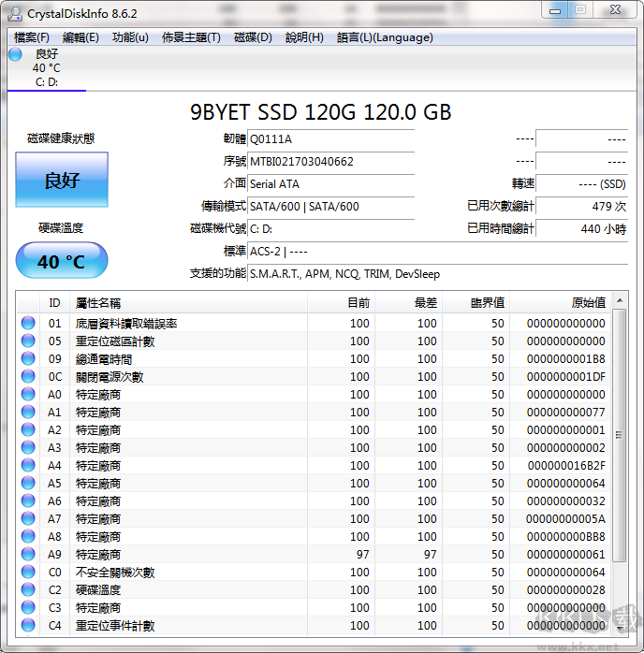Click the status orb on the C: D: disk tab
644x653 pixels.
(15, 54)
